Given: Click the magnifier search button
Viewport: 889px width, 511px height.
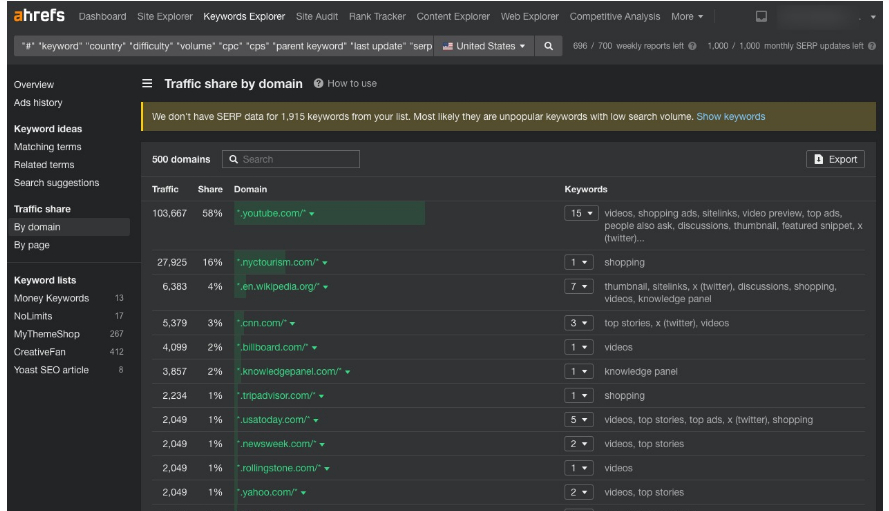Looking at the screenshot, I should 548,46.
